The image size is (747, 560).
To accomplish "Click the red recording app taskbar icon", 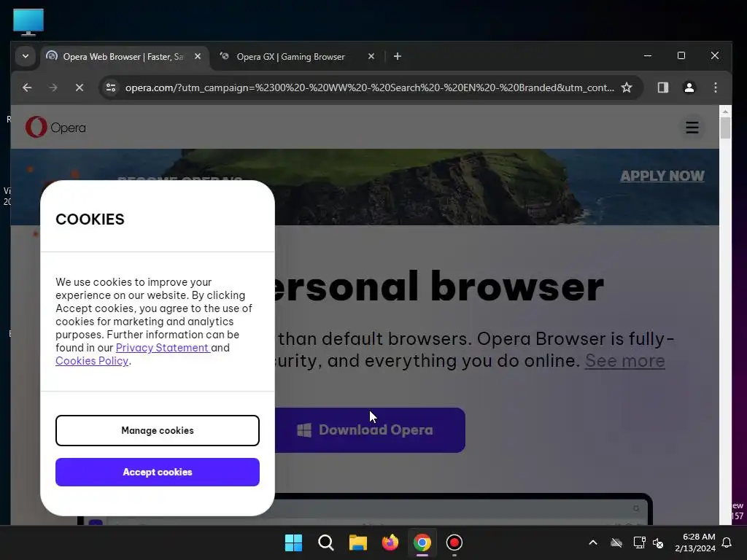I will [x=454, y=542].
